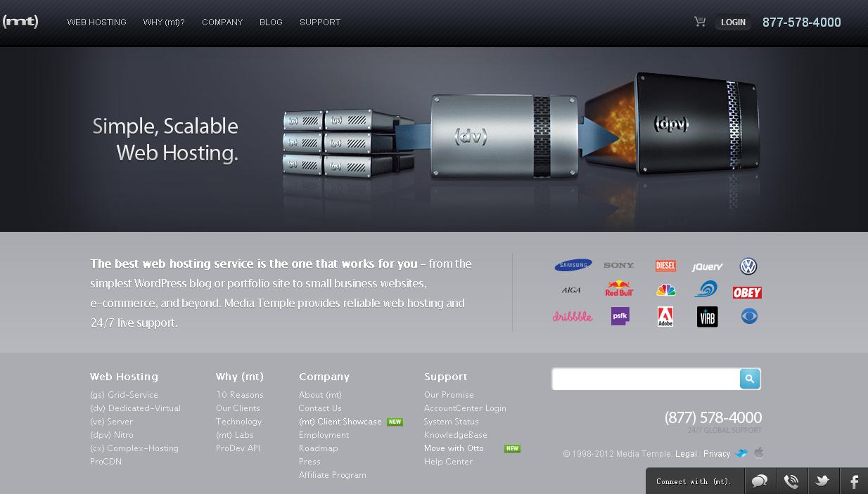Screen dimensions: 868x494
Task: Click the AIGA client logo
Action: point(571,290)
